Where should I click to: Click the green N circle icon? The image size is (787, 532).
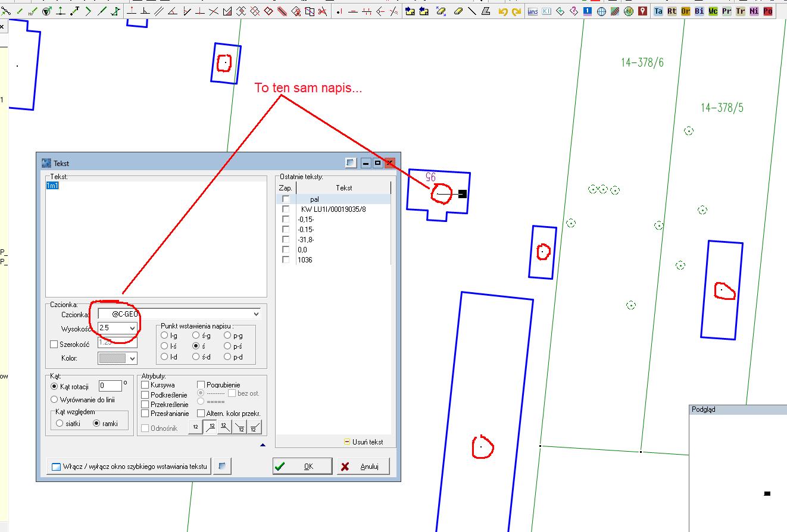629,11
